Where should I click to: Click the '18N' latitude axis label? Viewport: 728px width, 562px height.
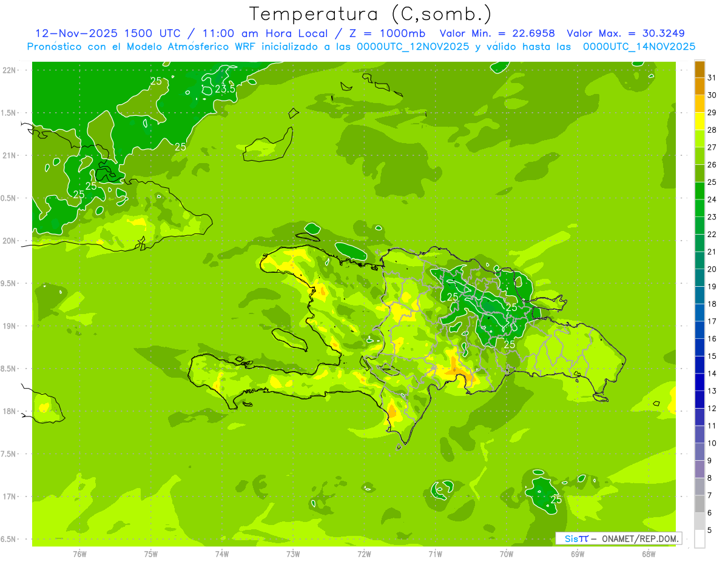pyautogui.click(x=10, y=411)
